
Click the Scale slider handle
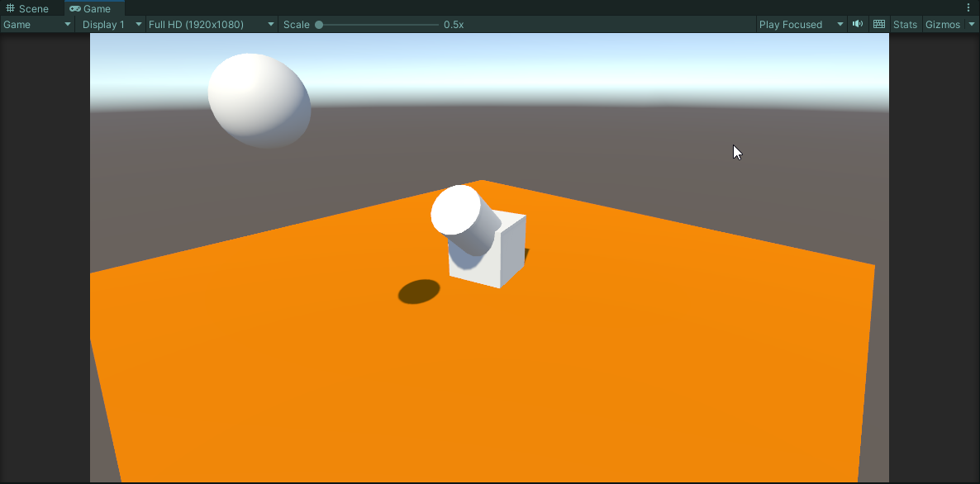[x=318, y=24]
